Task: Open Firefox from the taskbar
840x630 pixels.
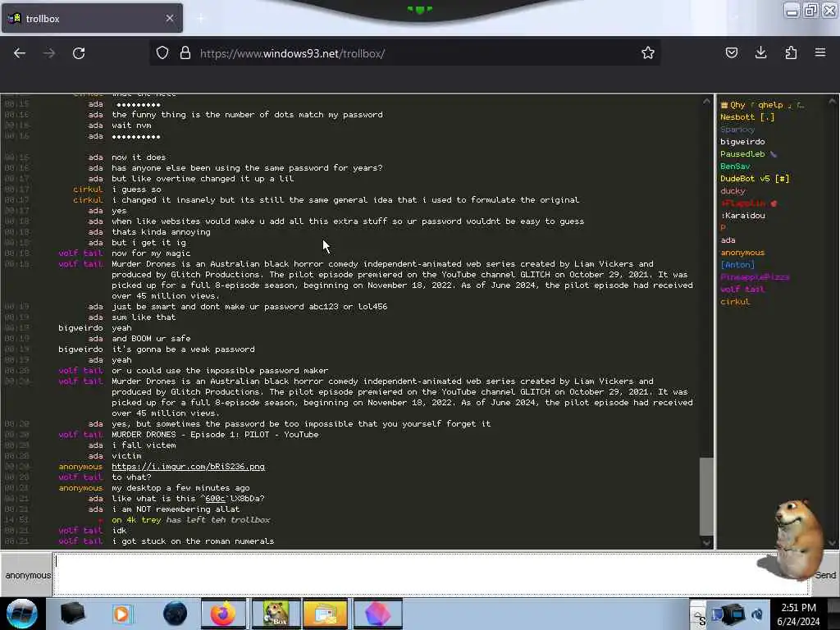Action: click(223, 614)
